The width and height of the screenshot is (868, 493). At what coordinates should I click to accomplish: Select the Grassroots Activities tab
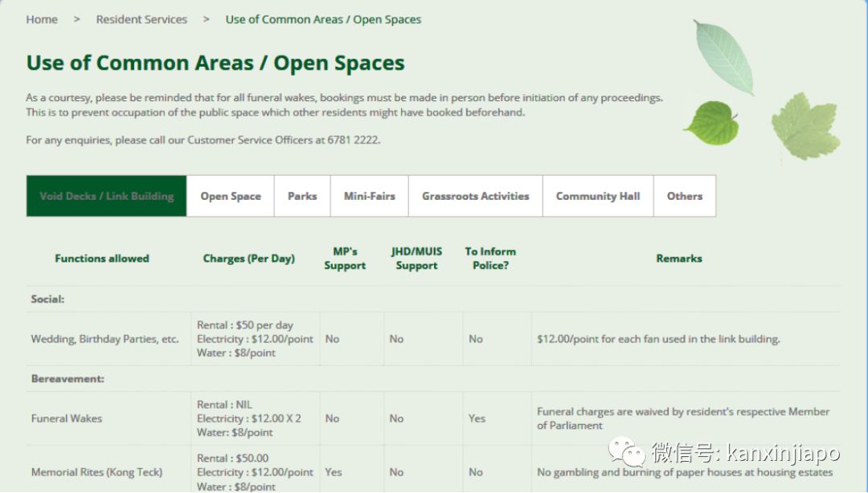pyautogui.click(x=476, y=196)
